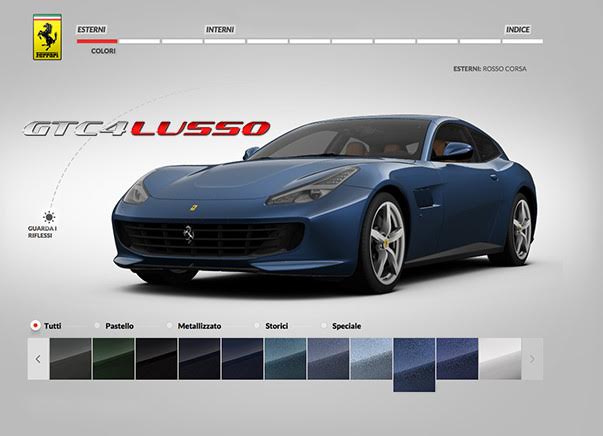Click the sun icon for reflections

(x=47, y=216)
